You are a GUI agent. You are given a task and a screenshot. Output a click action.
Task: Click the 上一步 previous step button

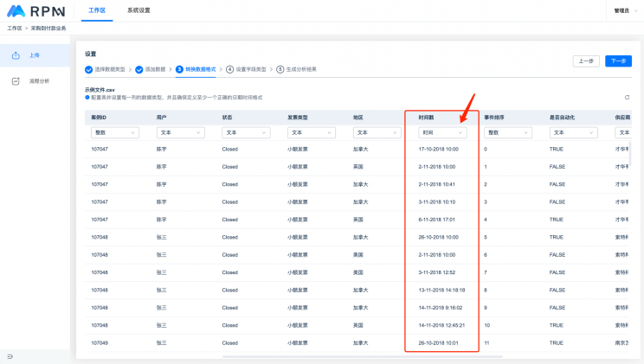585,61
